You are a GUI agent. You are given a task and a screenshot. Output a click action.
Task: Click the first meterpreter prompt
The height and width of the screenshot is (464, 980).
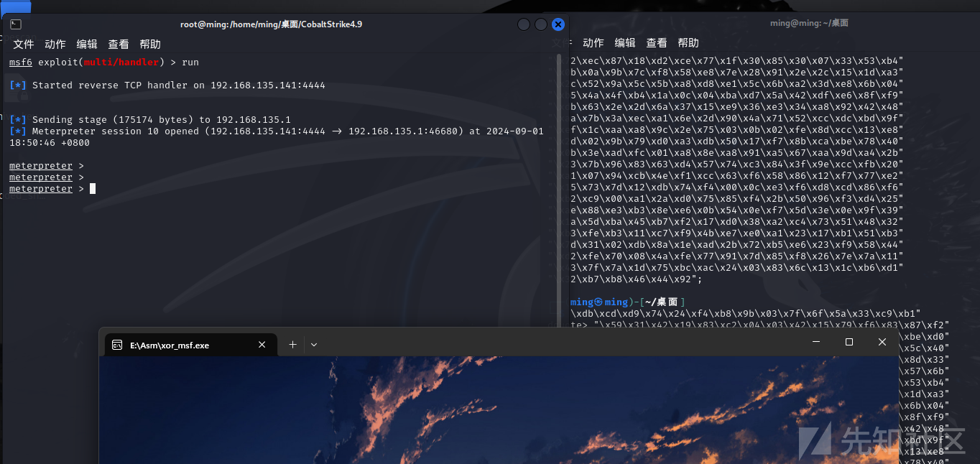tap(47, 166)
